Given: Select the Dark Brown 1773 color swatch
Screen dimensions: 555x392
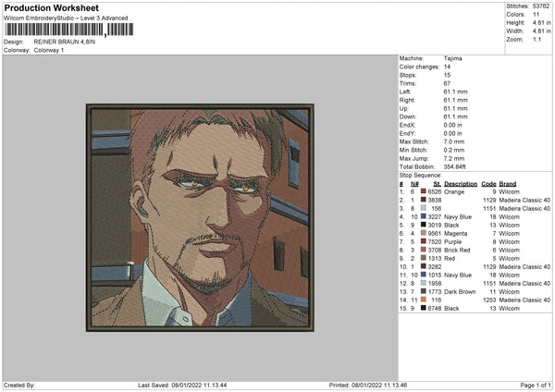Looking at the screenshot, I should tap(423, 291).
